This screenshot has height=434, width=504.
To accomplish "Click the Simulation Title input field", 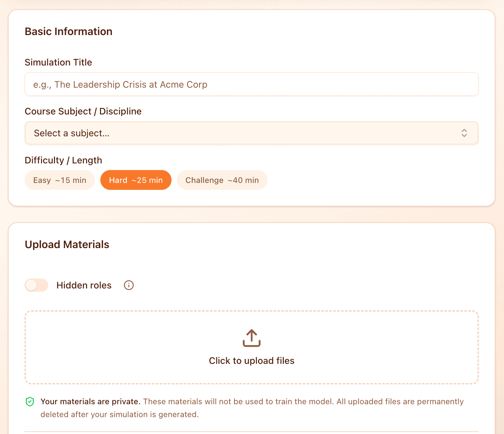I will 252,84.
